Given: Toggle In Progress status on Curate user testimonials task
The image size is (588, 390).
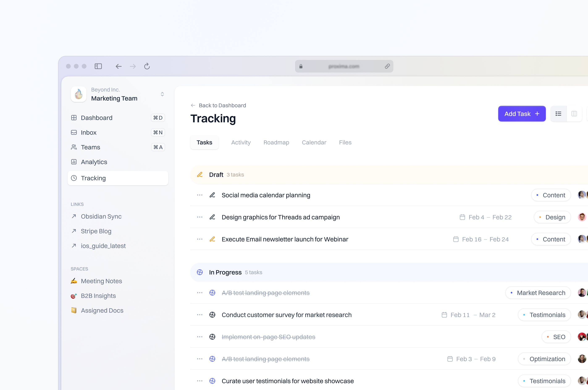Looking at the screenshot, I should tap(212, 381).
